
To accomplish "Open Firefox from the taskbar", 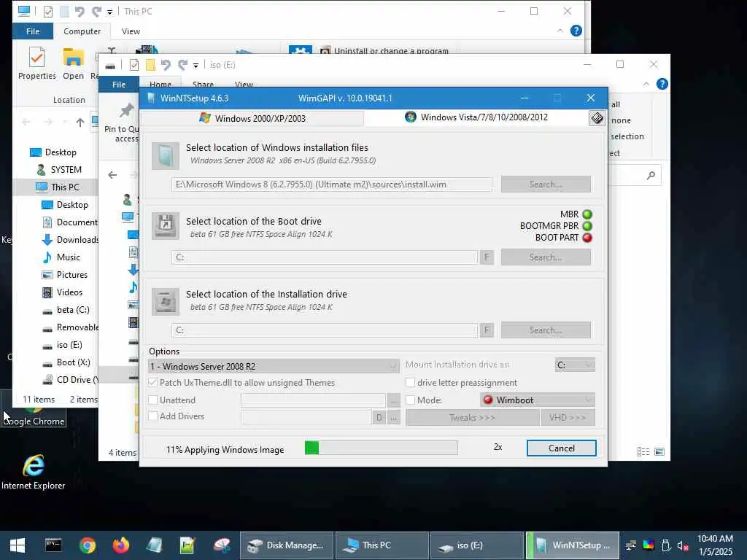I will [x=120, y=545].
